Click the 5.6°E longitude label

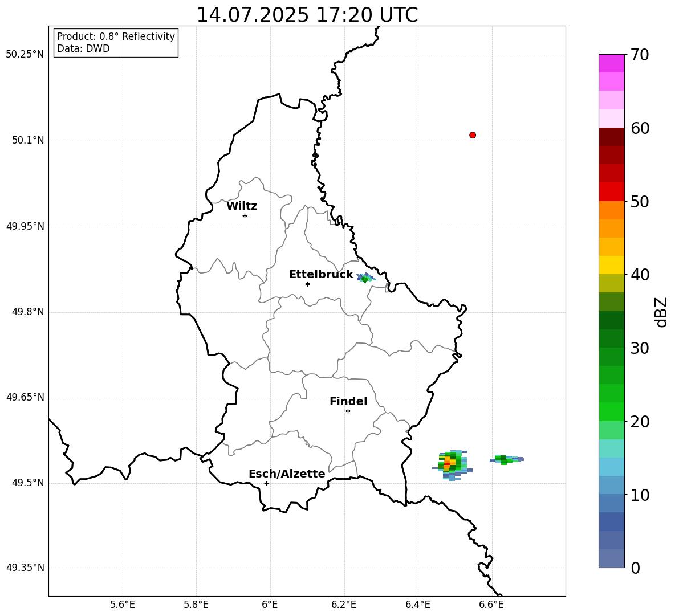click(123, 605)
